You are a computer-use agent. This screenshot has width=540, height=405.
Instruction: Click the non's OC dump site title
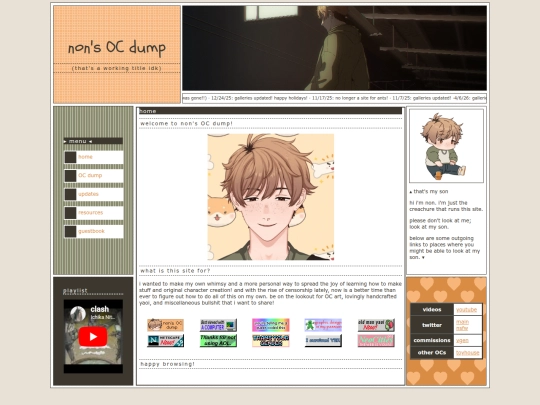[x=117, y=48]
